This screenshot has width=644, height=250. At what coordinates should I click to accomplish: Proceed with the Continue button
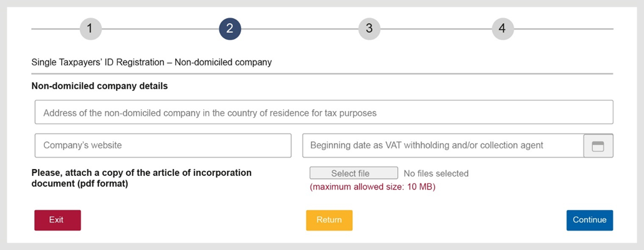click(590, 220)
